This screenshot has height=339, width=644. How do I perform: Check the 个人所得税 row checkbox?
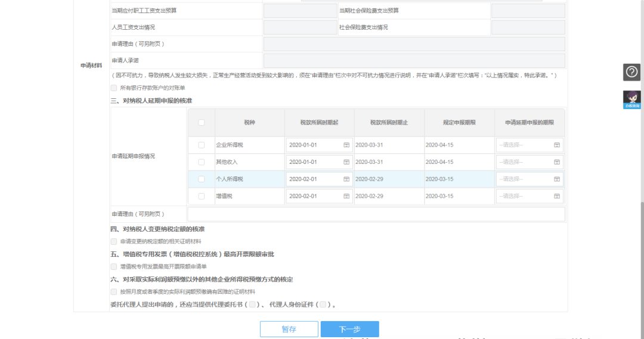[x=202, y=179]
